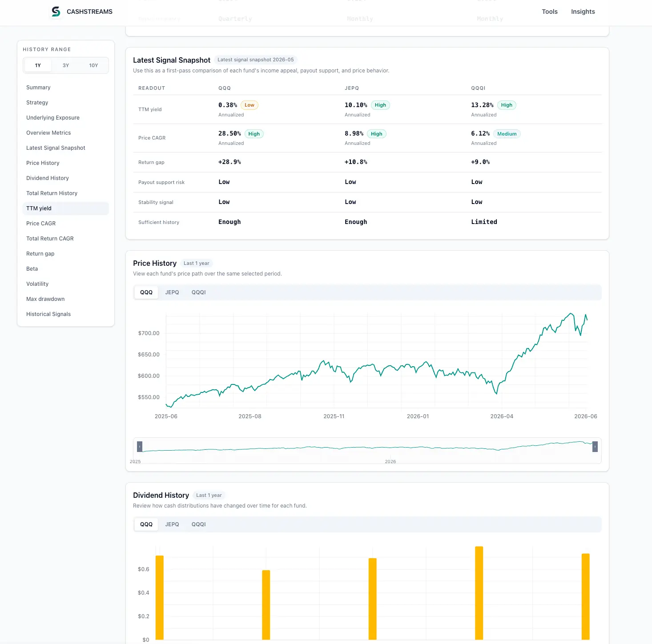
Task: Open Beta sidebar item
Action: click(x=65, y=269)
